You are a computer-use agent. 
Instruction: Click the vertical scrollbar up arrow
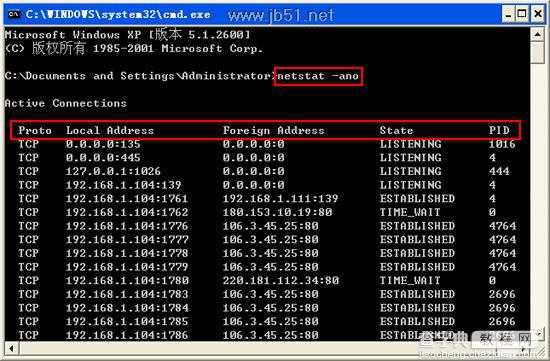click(x=537, y=34)
